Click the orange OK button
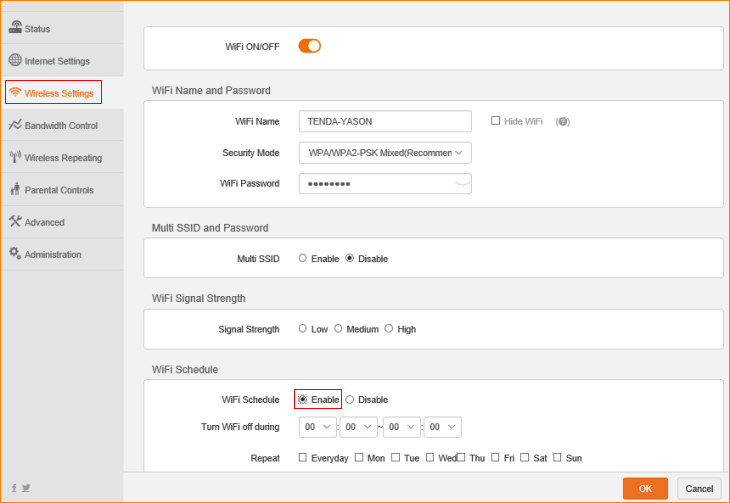The width and height of the screenshot is (730, 503). coord(645,488)
